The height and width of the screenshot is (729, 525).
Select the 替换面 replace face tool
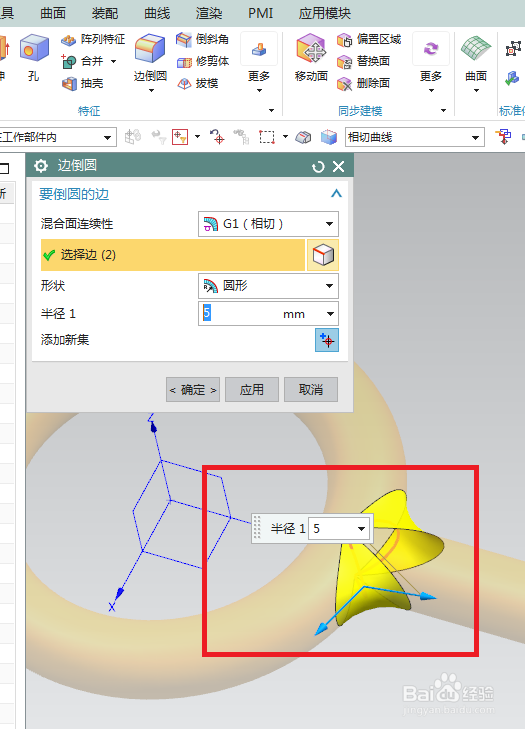coord(363,61)
